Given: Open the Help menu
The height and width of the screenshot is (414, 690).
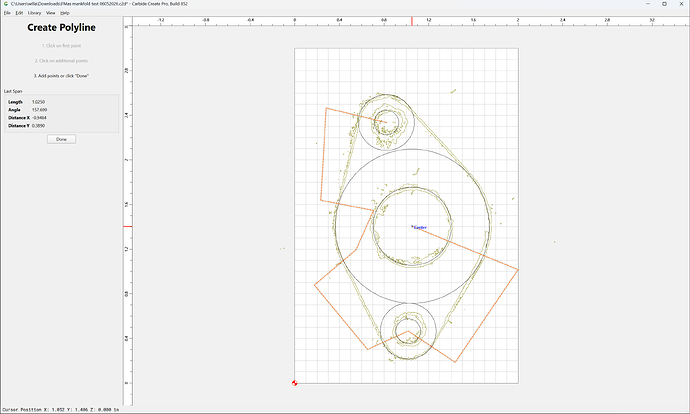Looking at the screenshot, I should point(65,13).
